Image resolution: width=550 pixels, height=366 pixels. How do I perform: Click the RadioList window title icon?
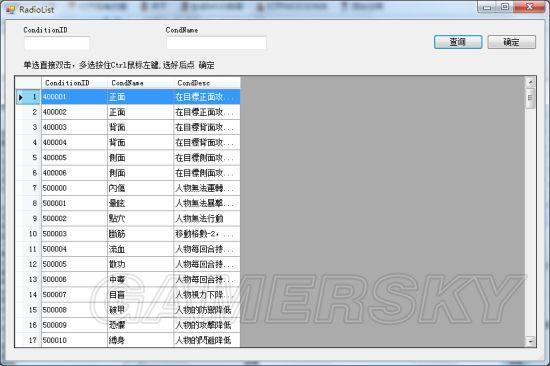pos(10,9)
